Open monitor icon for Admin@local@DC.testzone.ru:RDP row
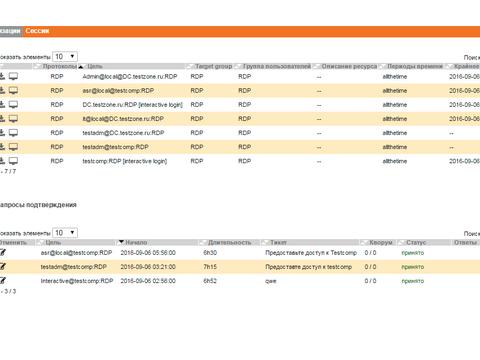 click(13, 76)
